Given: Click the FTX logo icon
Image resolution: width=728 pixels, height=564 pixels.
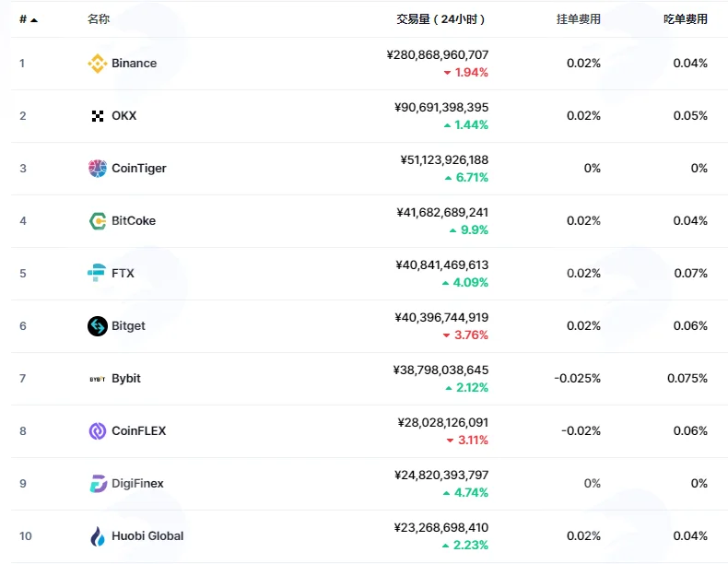Looking at the screenshot, I should pos(97,273).
